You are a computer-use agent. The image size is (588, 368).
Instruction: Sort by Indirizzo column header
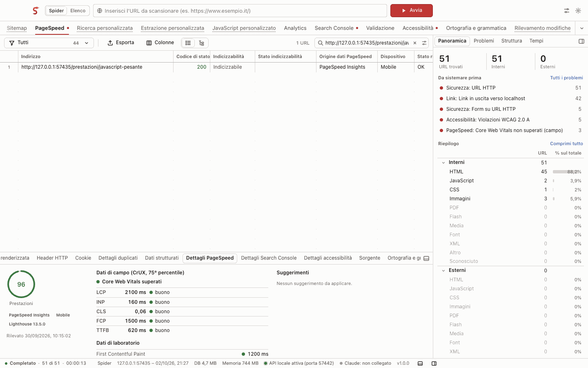coord(96,57)
